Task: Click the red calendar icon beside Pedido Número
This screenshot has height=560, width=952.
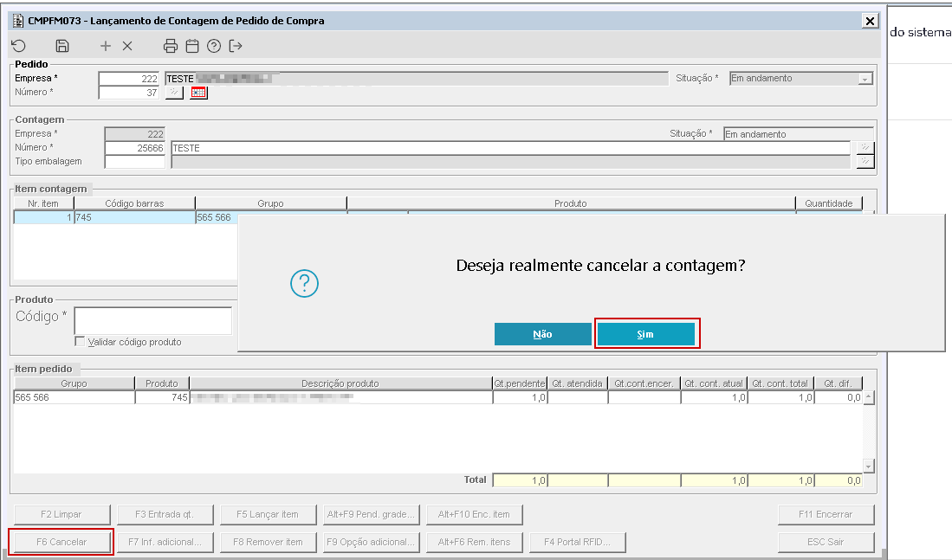Action: [x=198, y=93]
